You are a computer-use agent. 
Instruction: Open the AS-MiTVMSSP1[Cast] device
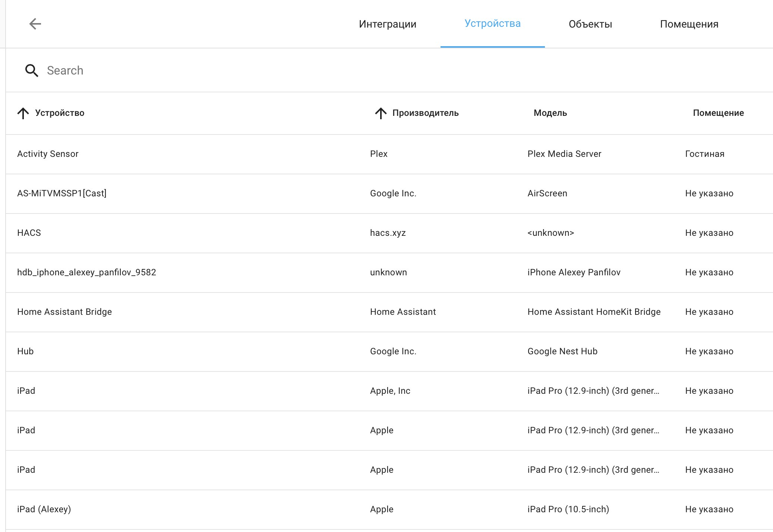[389, 194]
